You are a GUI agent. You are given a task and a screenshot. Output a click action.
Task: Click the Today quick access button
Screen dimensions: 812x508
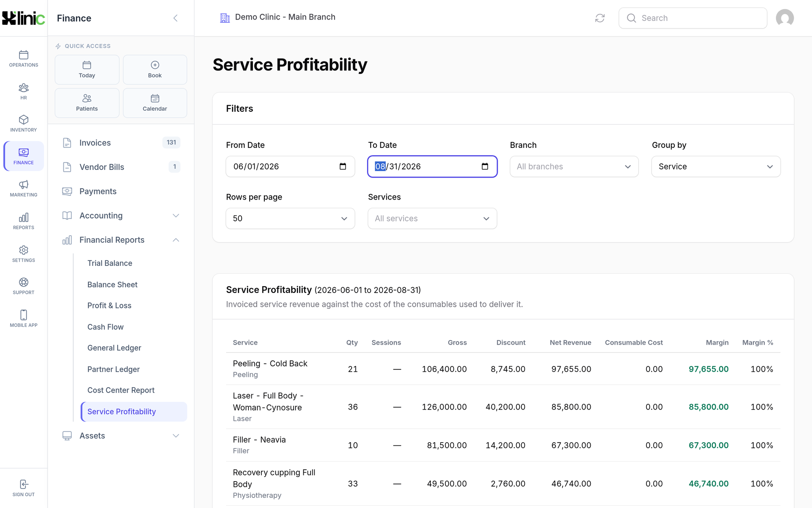pyautogui.click(x=87, y=69)
